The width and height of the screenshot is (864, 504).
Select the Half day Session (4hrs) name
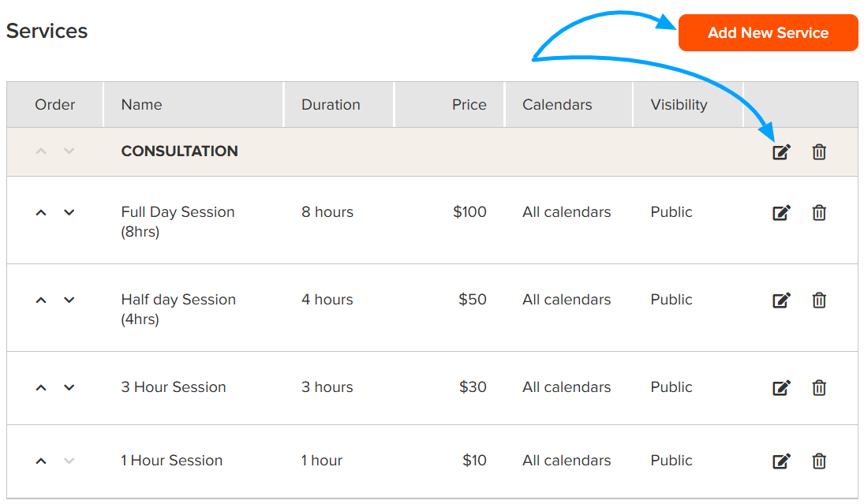[x=178, y=309]
